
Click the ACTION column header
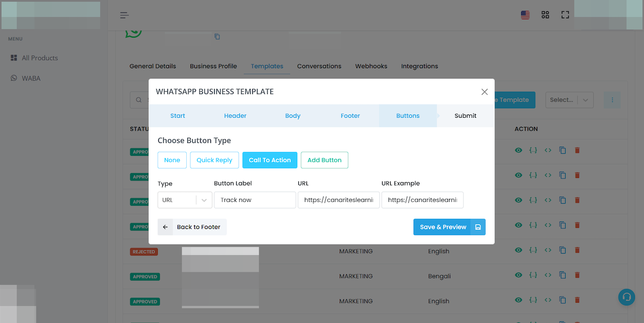[526, 129]
